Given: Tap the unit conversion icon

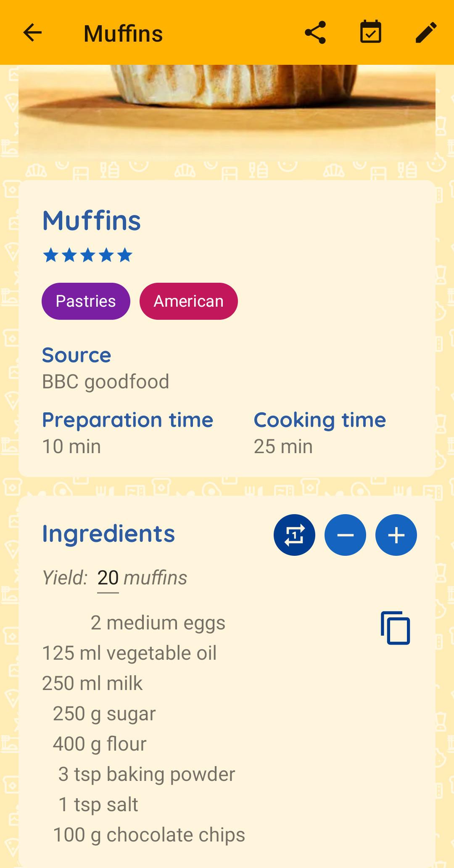Looking at the screenshot, I should [x=294, y=535].
